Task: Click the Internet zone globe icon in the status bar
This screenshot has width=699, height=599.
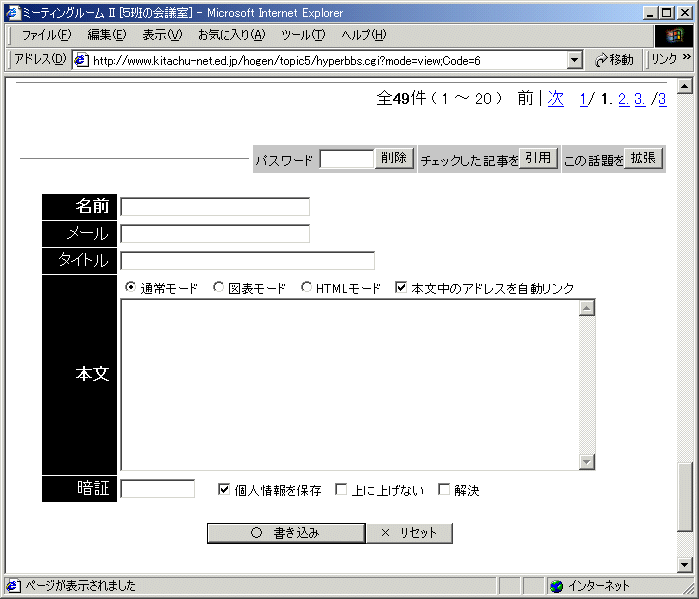Action: pyautogui.click(x=556, y=586)
